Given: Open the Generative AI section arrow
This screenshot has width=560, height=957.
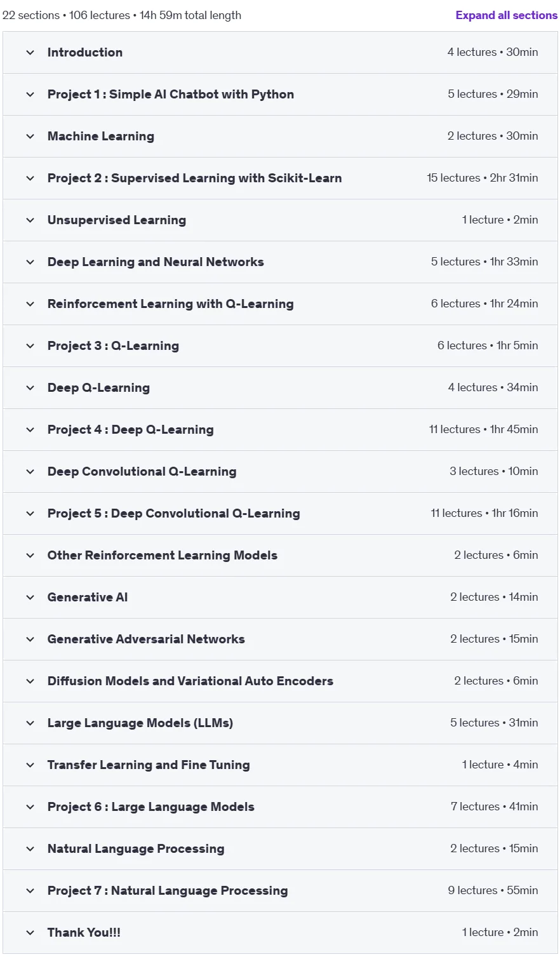Looking at the screenshot, I should (30, 598).
